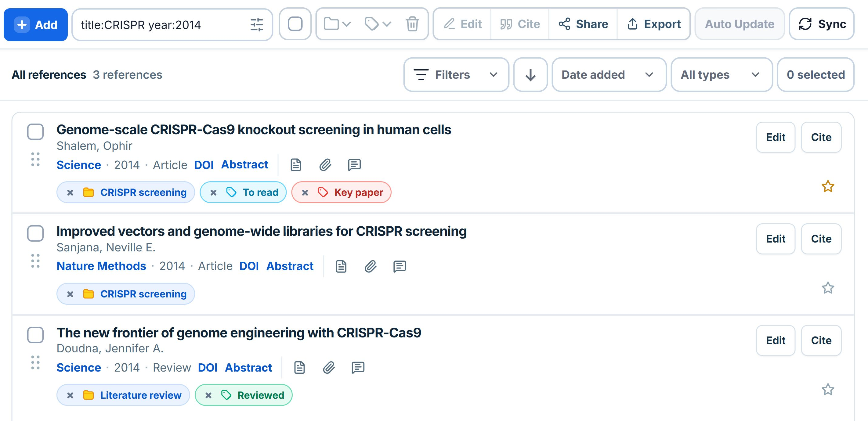Expand the Filters dropdown

coord(456,75)
